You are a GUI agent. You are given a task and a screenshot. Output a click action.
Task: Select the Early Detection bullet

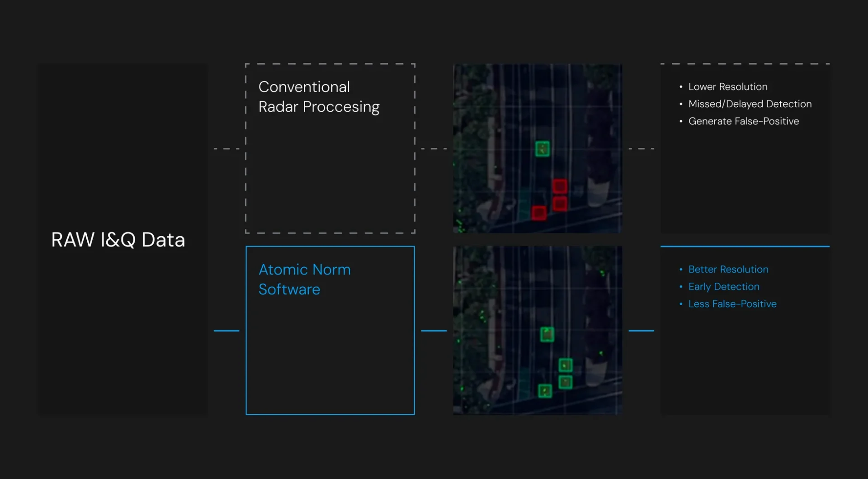coord(723,287)
